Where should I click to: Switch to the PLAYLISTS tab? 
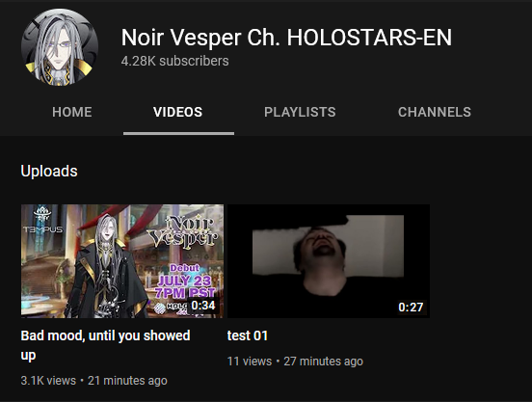pos(300,112)
